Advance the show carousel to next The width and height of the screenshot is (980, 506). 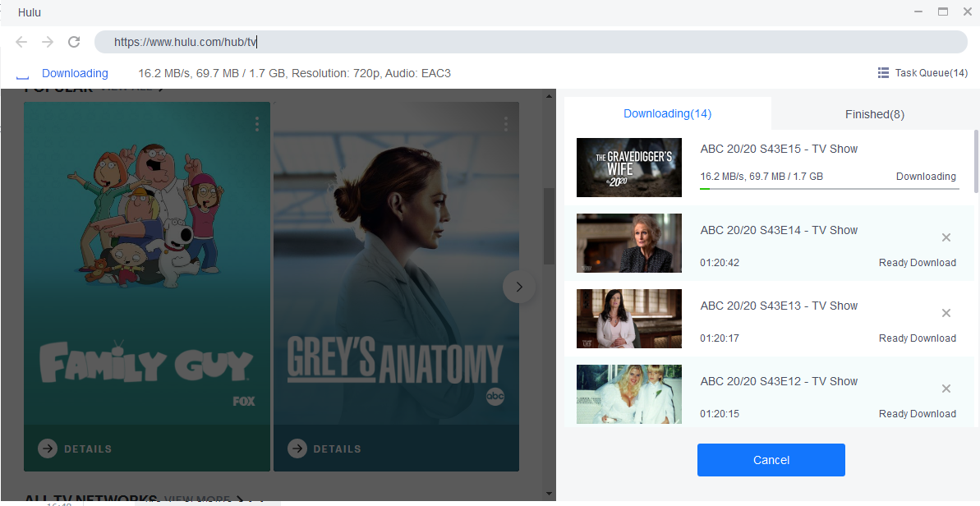pos(518,287)
